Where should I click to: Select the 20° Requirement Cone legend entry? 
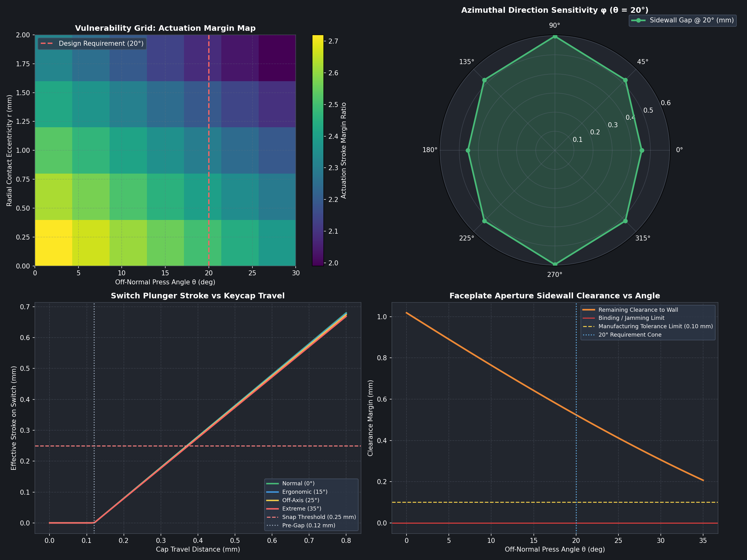pyautogui.click(x=622, y=335)
